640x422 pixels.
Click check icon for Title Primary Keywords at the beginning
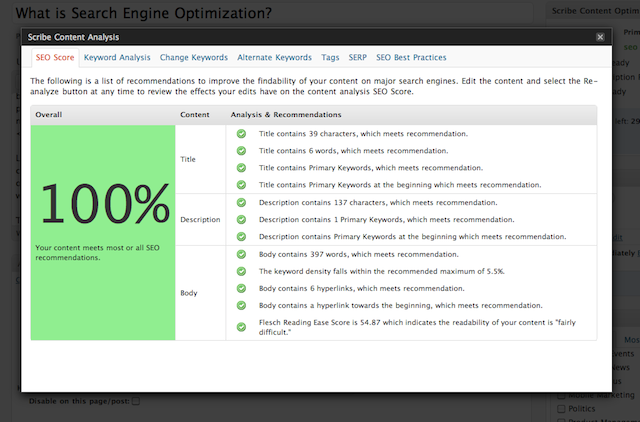[241, 185]
